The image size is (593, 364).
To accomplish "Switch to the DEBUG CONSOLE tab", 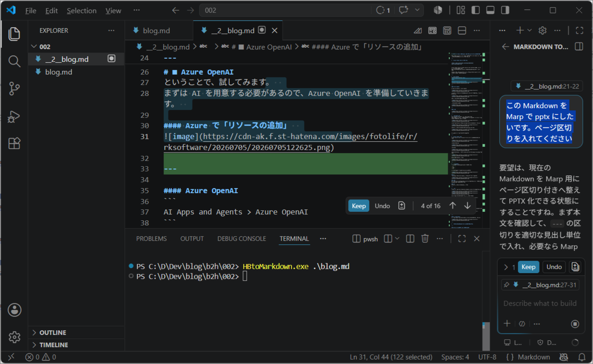I will pos(242,239).
